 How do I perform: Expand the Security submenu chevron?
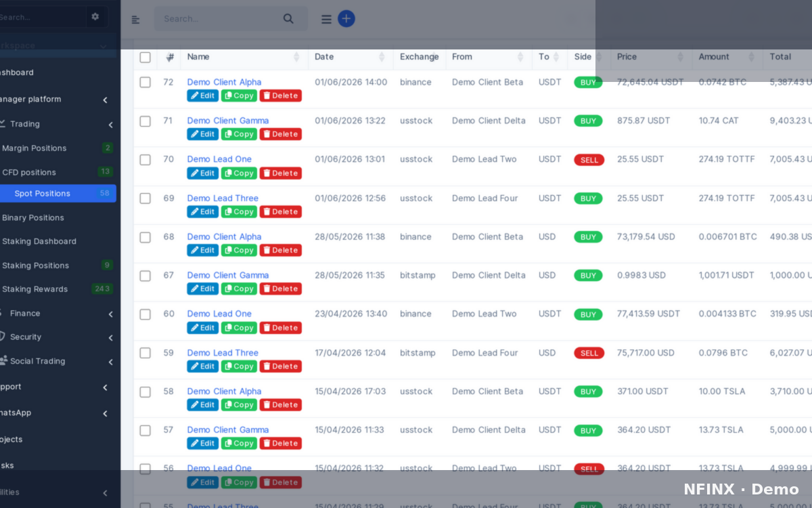pyautogui.click(x=110, y=338)
